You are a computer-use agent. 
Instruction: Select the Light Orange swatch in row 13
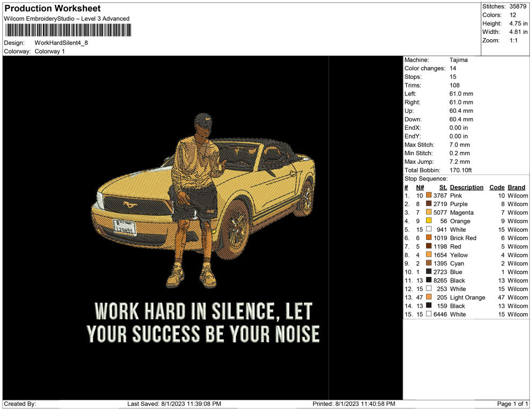[x=429, y=297]
